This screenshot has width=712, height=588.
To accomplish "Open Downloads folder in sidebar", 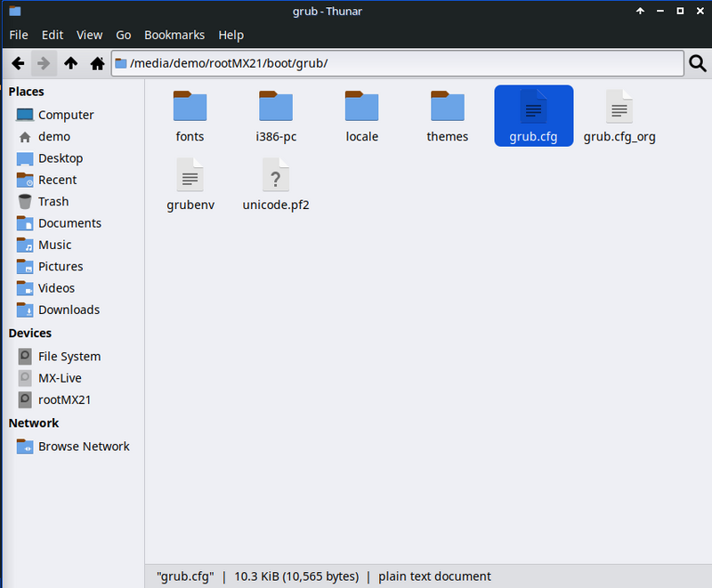I will [58, 310].
